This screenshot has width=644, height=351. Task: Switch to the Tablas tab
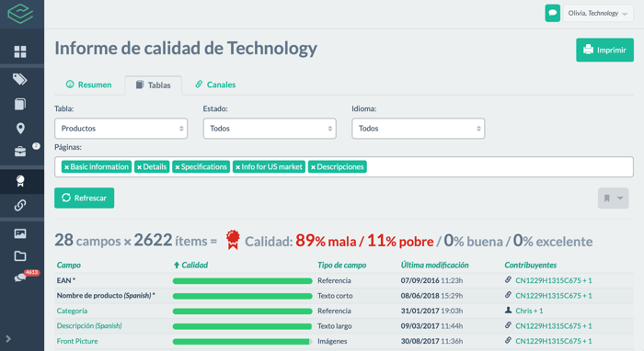(154, 85)
